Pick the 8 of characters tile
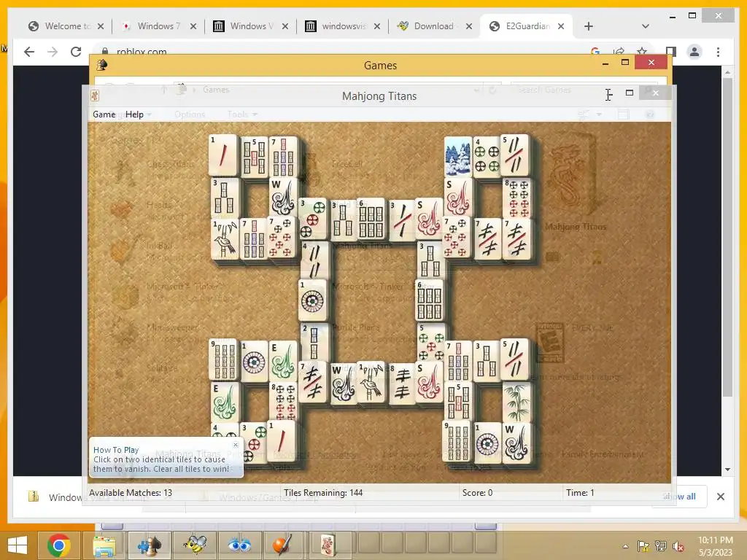Screen dimensions: 747x560 tap(402, 384)
